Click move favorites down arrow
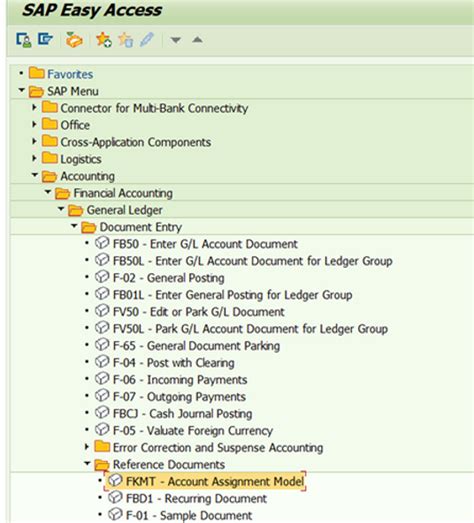 pos(176,40)
